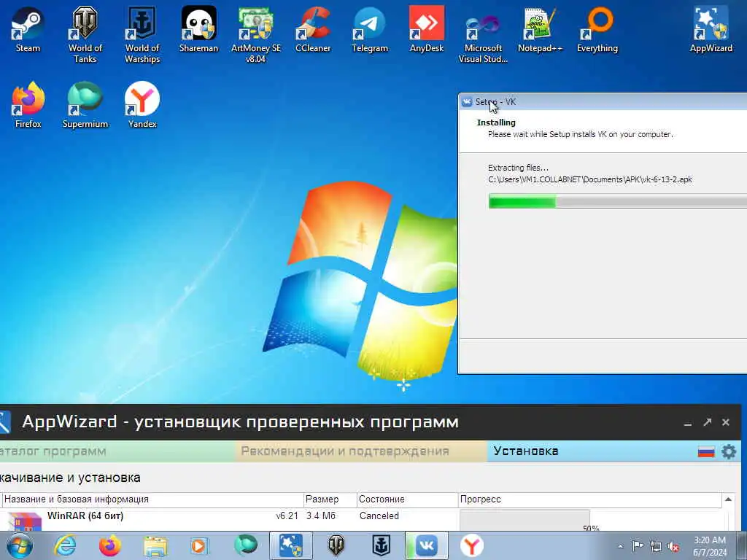Open the Shareman desktop icon
This screenshot has width=747, height=560.
(x=198, y=29)
